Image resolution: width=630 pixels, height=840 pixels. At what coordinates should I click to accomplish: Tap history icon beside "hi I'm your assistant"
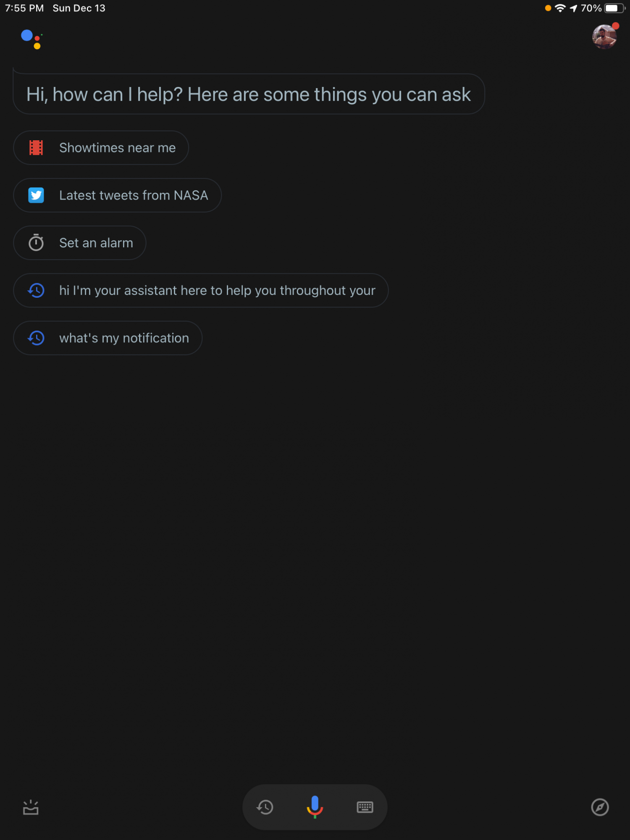pyautogui.click(x=36, y=290)
